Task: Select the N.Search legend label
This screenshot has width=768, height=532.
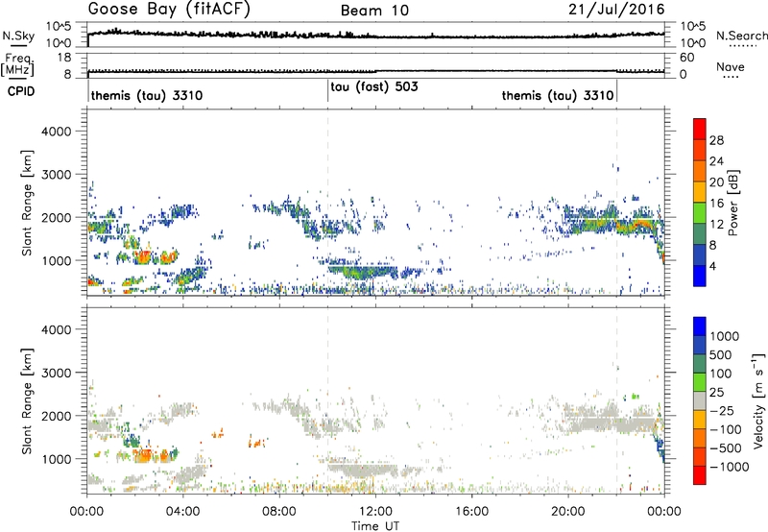Action: coord(741,36)
